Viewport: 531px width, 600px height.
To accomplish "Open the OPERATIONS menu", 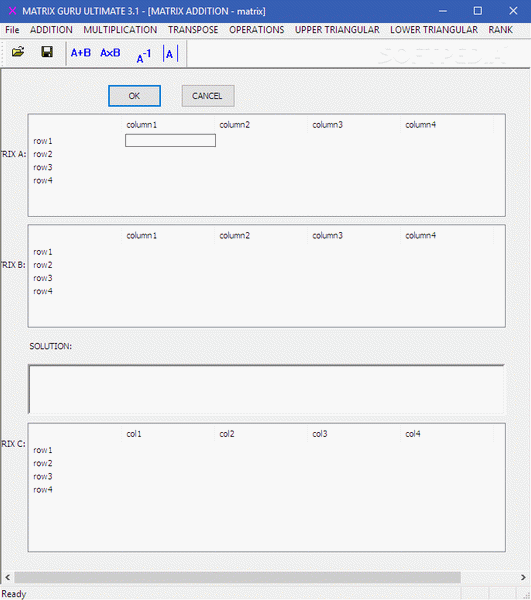I will 256,30.
